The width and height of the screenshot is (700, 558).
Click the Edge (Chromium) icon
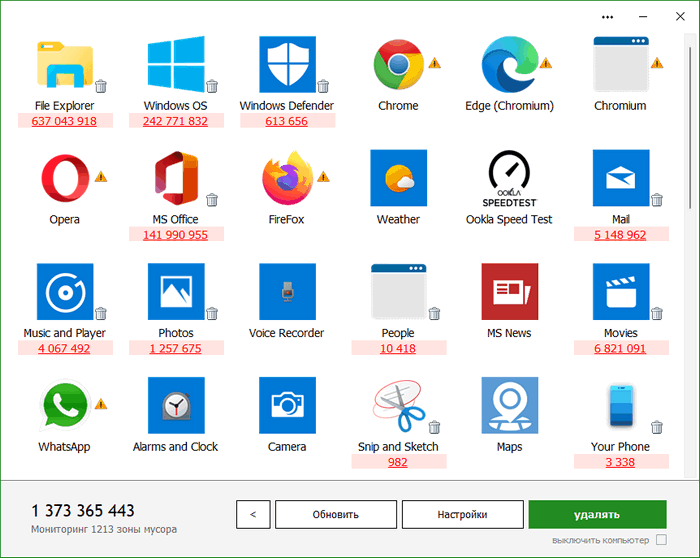510,64
